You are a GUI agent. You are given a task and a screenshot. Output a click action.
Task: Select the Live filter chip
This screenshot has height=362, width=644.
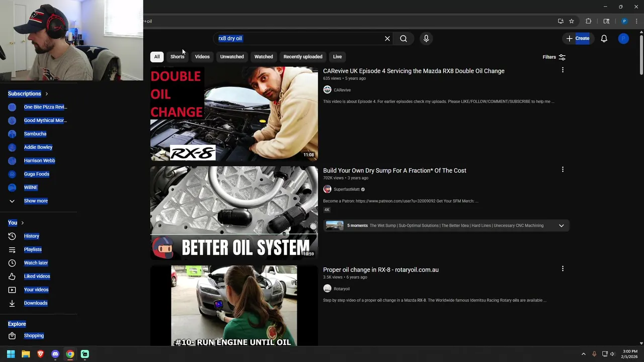pos(337,57)
